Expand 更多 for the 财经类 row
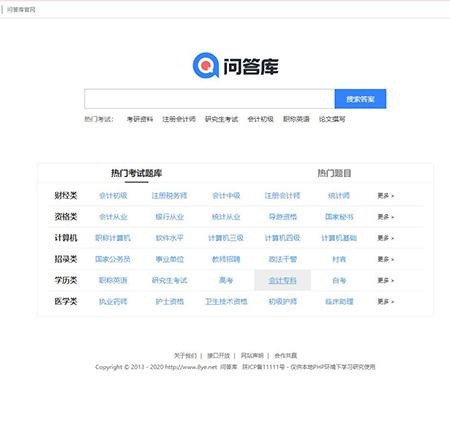The image size is (450, 434). 385,196
